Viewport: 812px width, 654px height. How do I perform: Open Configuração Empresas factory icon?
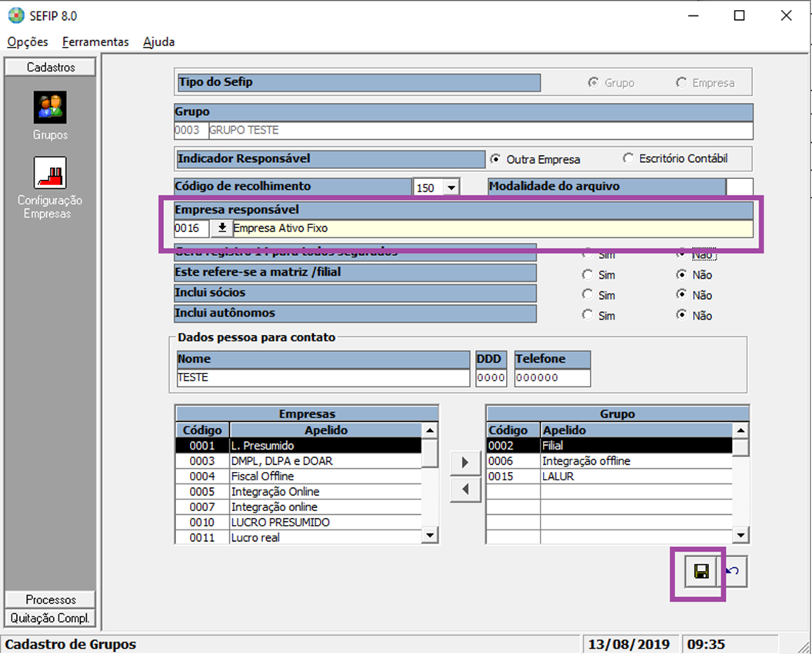[x=50, y=173]
